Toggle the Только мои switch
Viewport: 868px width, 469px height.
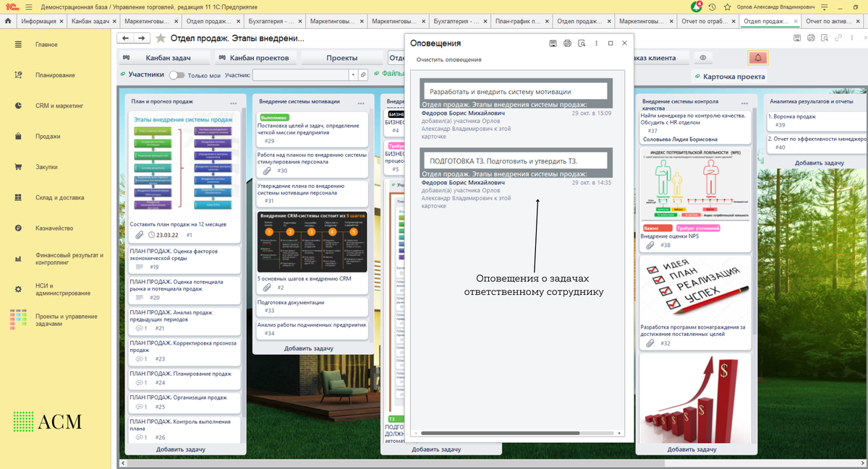tap(176, 74)
